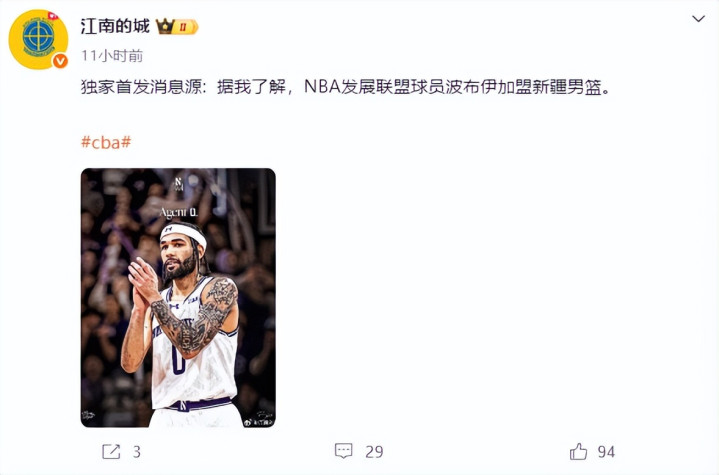Like the post with thumbs-up icon
Viewport: 719px width, 475px height.
point(578,451)
